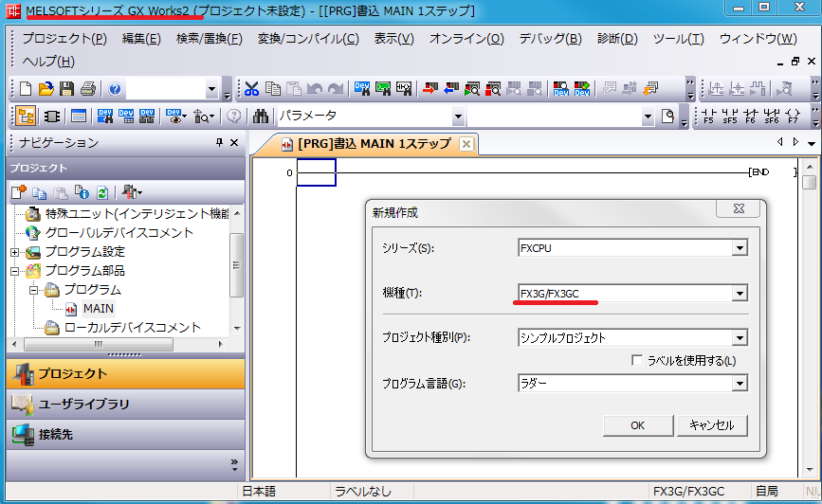Insert closed contact F6 ladder symbol
This screenshot has height=504, width=822.
751,116
